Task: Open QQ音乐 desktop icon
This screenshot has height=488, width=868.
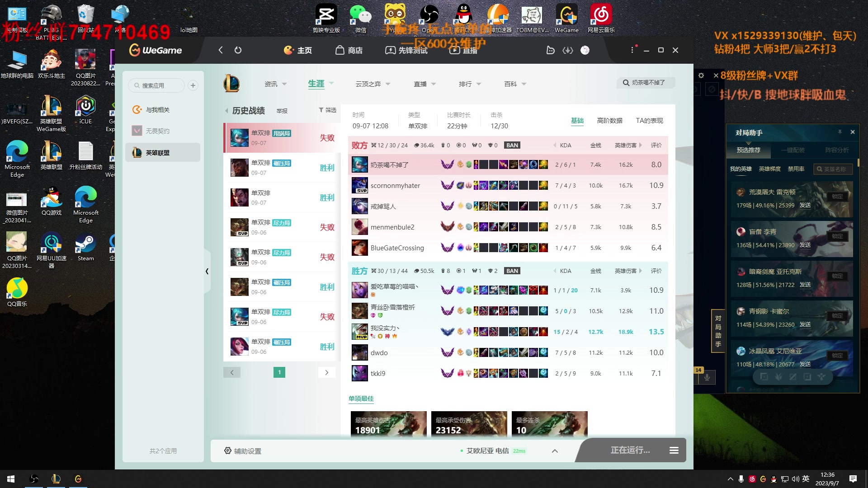Action: [x=17, y=292]
